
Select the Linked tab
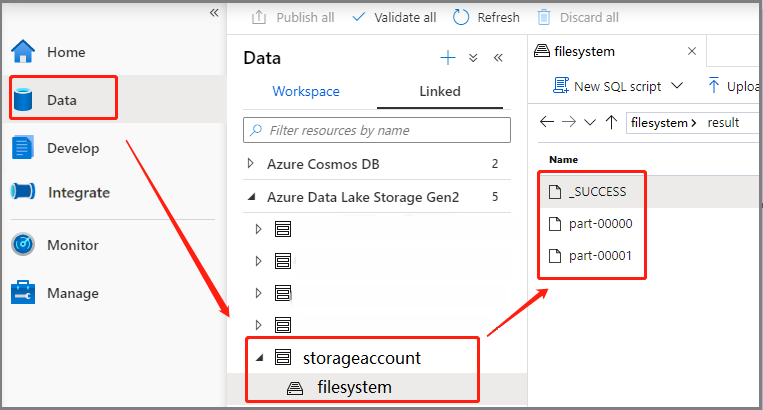tap(440, 91)
